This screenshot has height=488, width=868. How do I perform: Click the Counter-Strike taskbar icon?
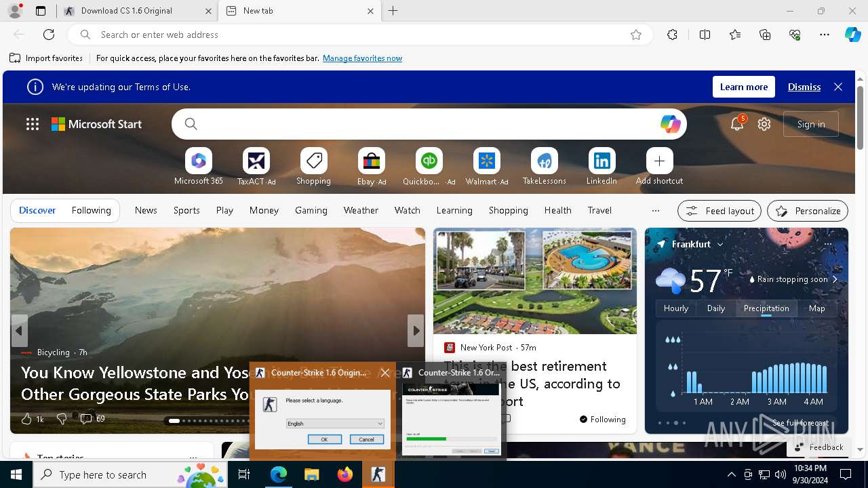point(378,474)
